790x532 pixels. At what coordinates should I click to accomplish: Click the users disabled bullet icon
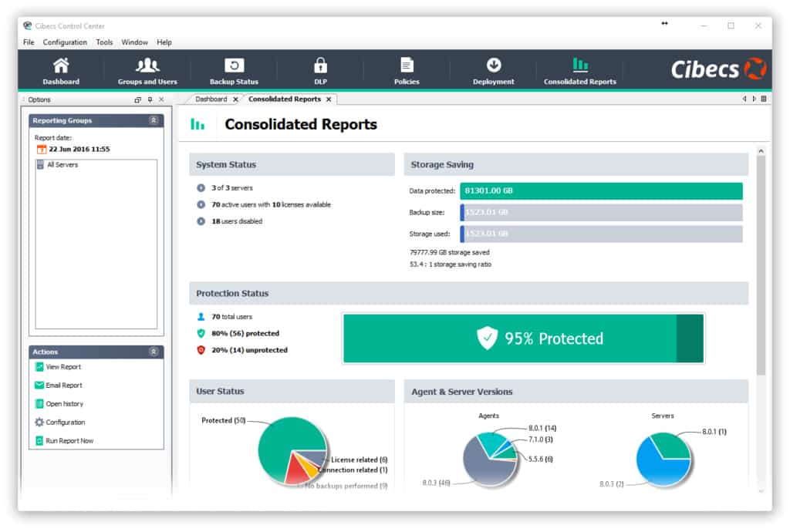(x=201, y=221)
